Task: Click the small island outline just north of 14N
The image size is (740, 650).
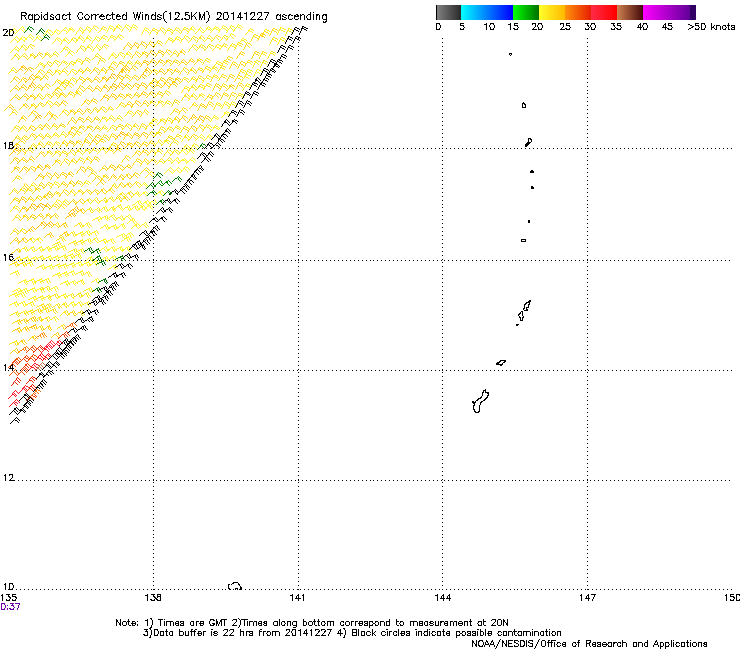Action: click(501, 363)
